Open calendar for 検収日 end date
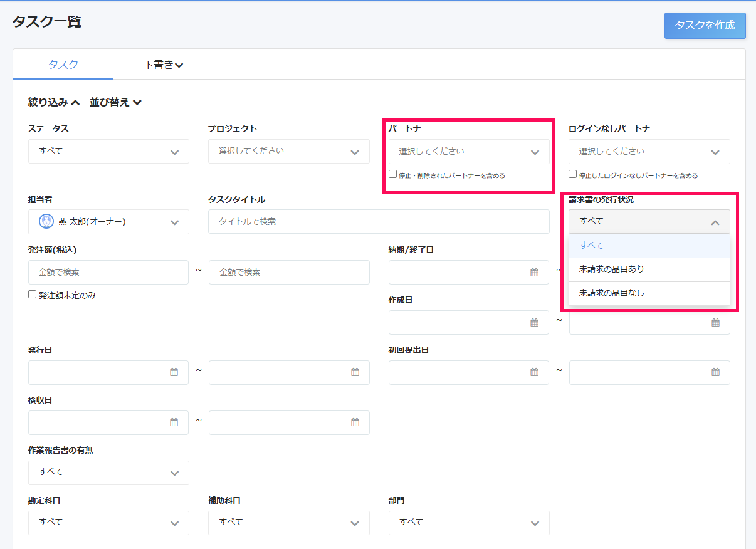756x549 pixels. pos(355,422)
